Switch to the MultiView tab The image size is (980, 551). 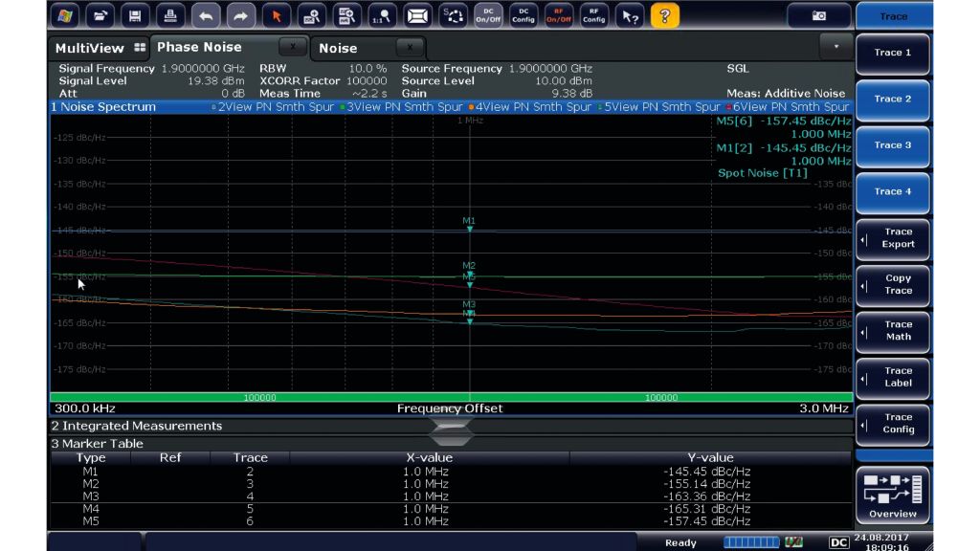point(100,48)
